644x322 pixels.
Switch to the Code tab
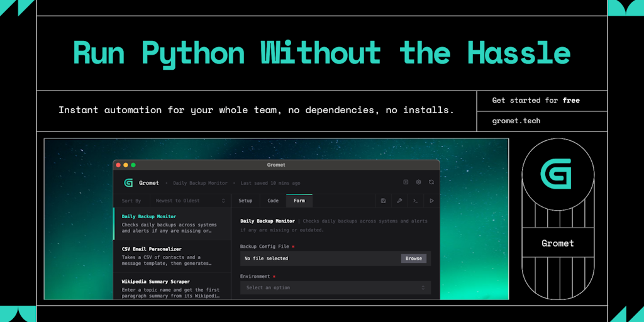[x=273, y=201]
